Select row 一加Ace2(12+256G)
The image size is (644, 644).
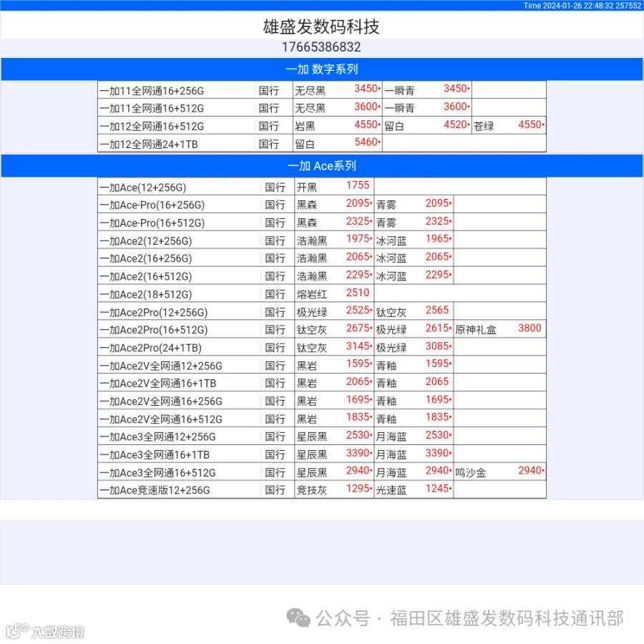tap(322, 240)
